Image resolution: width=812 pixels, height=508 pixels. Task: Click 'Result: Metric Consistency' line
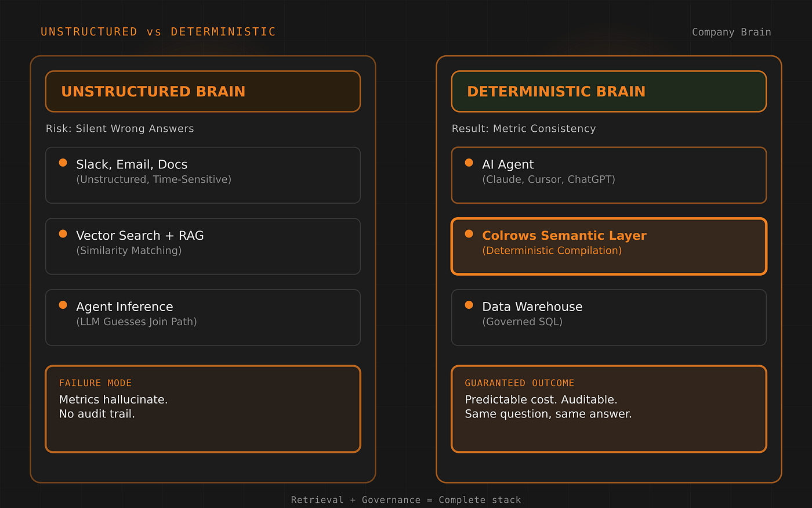click(x=524, y=128)
